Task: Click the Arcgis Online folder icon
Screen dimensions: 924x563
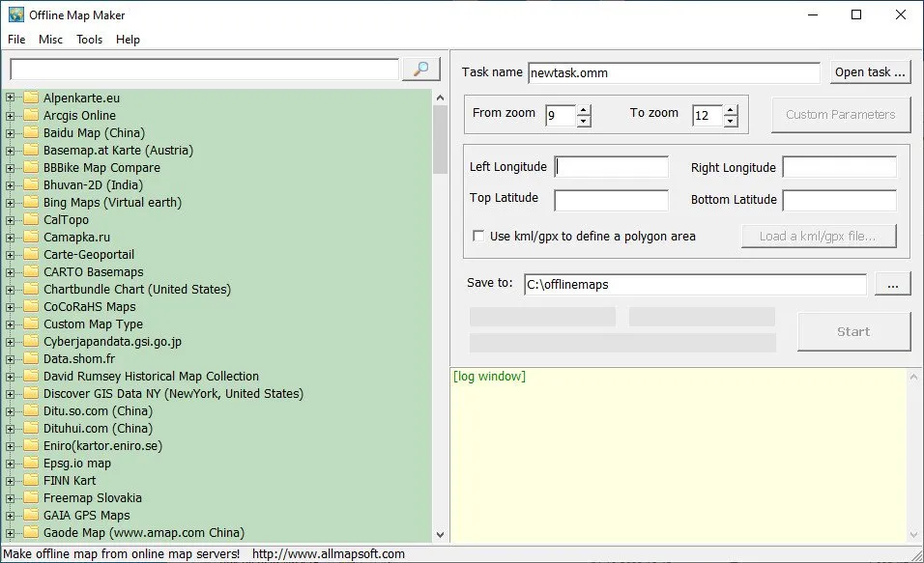Action: point(31,116)
